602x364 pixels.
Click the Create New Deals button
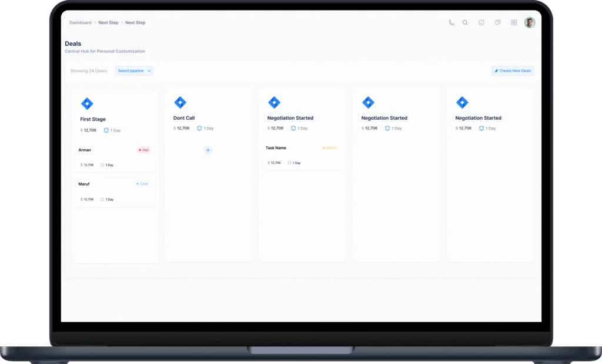[512, 70]
